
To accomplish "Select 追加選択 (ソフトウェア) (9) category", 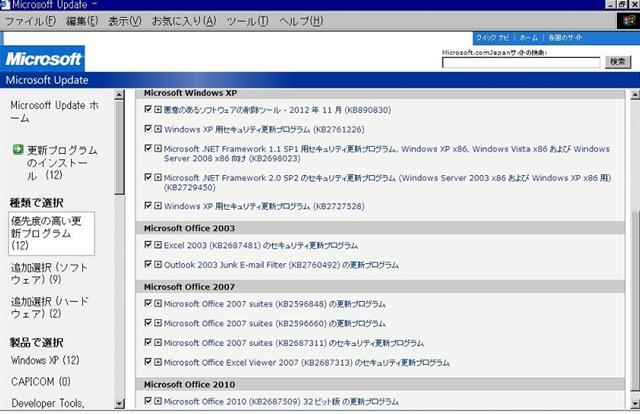I will click(x=49, y=274).
